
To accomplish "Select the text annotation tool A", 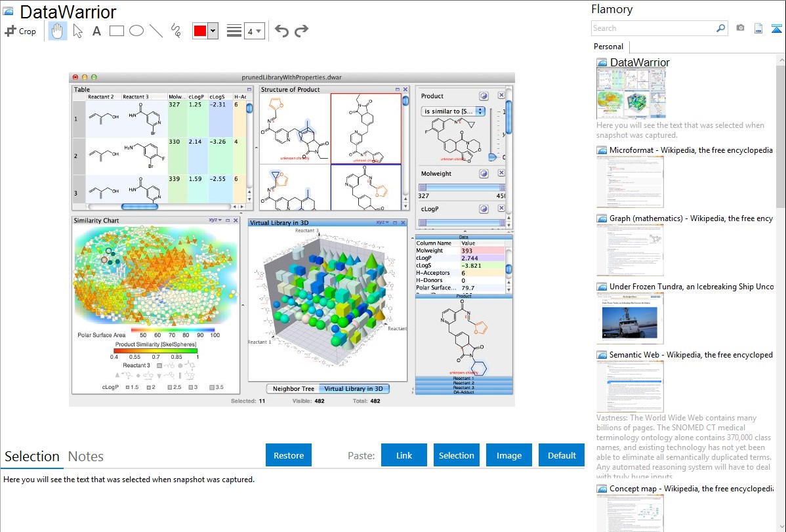I will click(96, 31).
